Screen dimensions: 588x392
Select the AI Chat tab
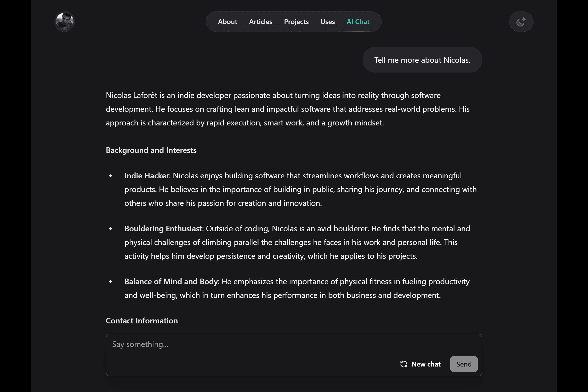click(358, 22)
